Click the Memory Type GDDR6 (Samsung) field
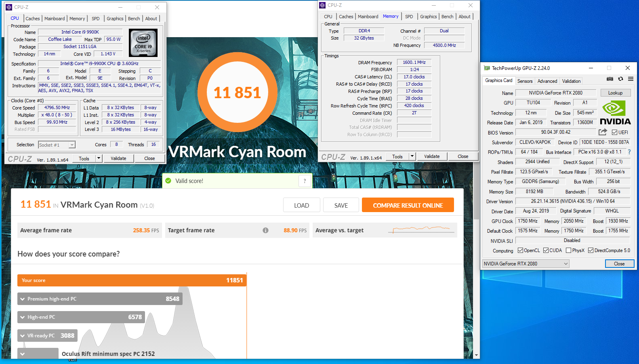The width and height of the screenshot is (639, 364). click(x=540, y=181)
